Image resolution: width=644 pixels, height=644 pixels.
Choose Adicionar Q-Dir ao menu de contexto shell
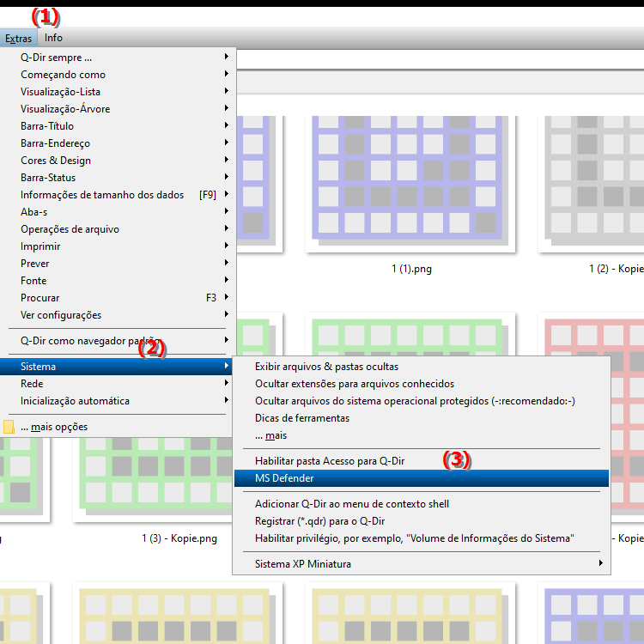coord(422,504)
